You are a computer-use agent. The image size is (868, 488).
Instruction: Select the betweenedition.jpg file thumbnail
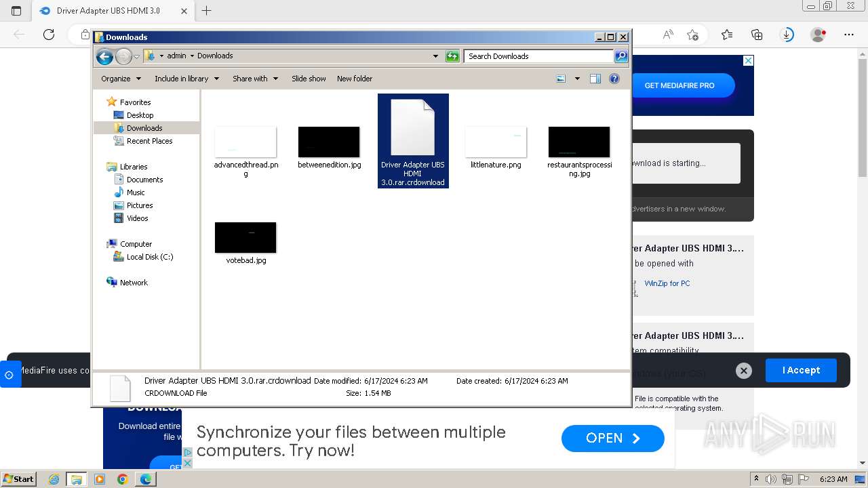[x=329, y=142]
